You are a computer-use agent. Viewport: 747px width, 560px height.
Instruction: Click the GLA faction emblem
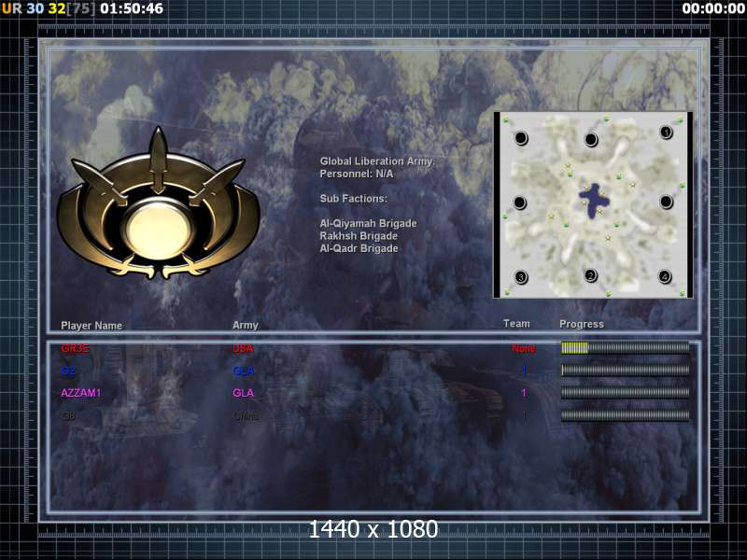[158, 203]
